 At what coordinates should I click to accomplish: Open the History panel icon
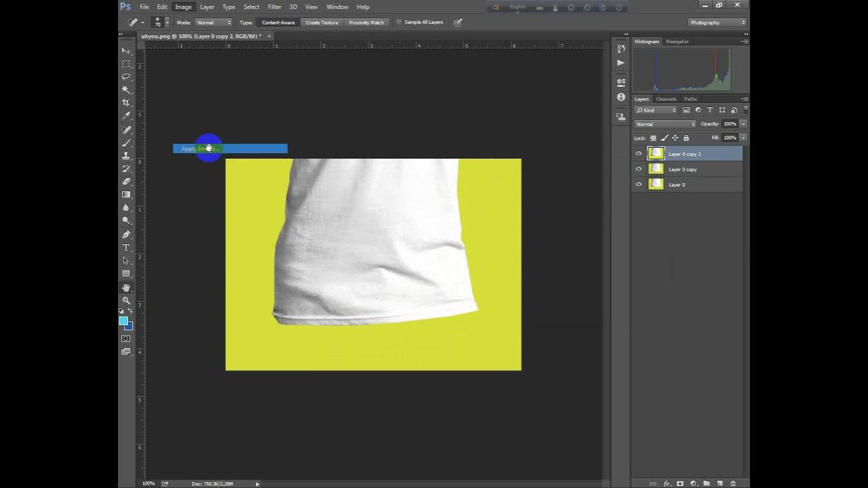[x=620, y=49]
